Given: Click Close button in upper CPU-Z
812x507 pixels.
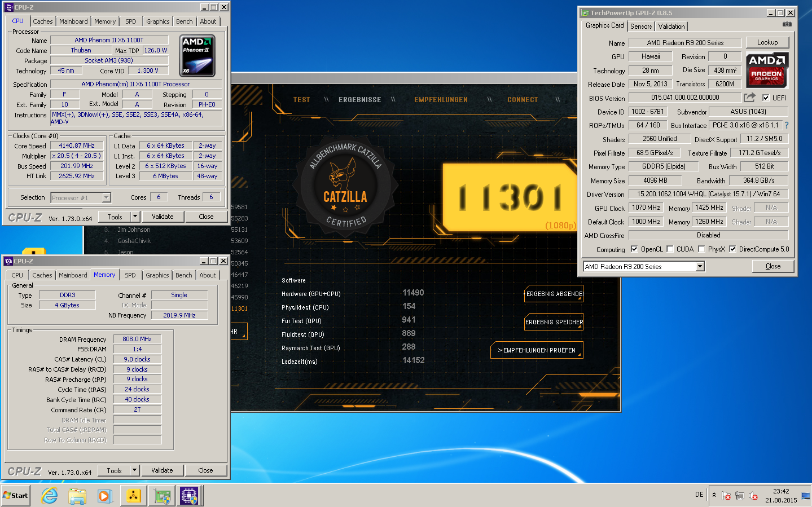Looking at the screenshot, I should point(206,217).
